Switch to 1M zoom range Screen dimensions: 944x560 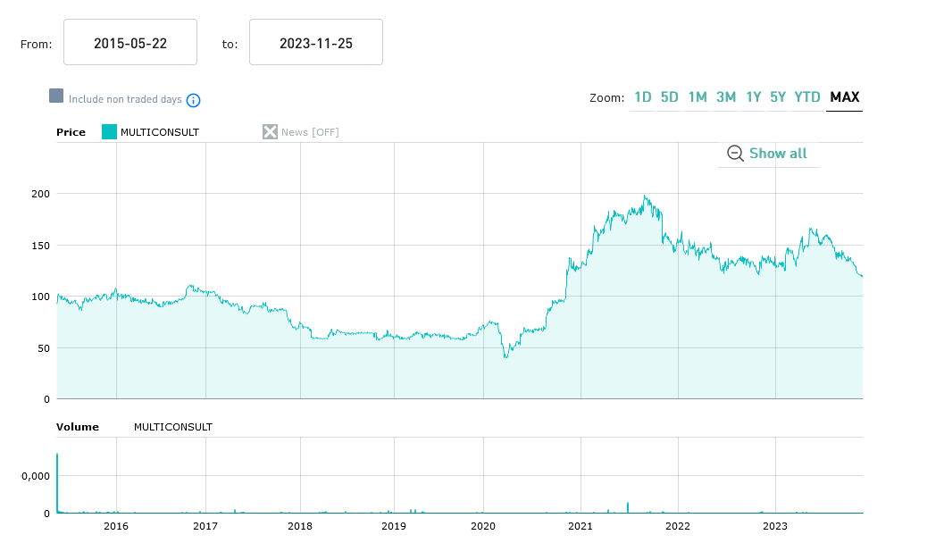pos(698,97)
